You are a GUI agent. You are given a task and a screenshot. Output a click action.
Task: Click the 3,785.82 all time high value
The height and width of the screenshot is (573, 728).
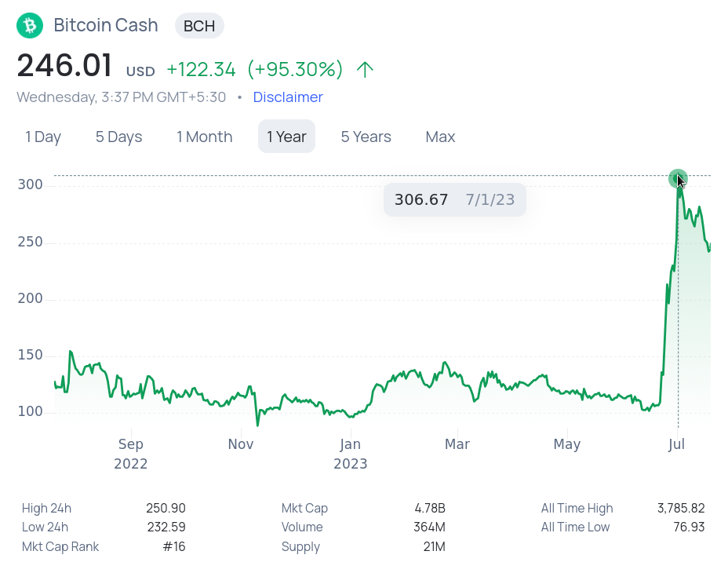681,508
